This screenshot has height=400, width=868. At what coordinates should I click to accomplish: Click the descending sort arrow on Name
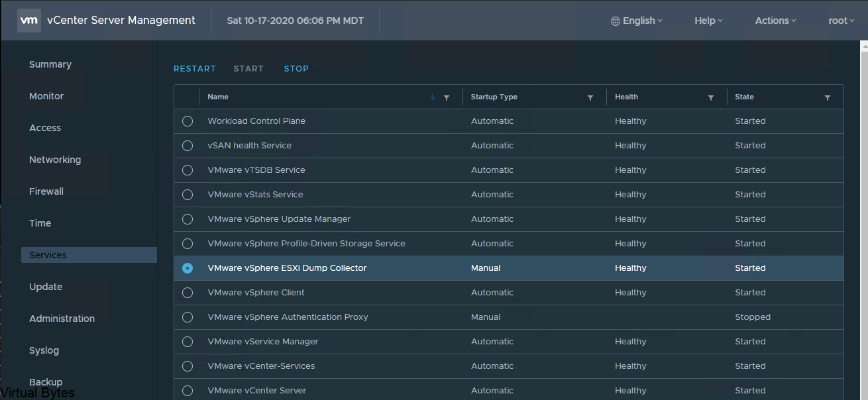coord(433,97)
